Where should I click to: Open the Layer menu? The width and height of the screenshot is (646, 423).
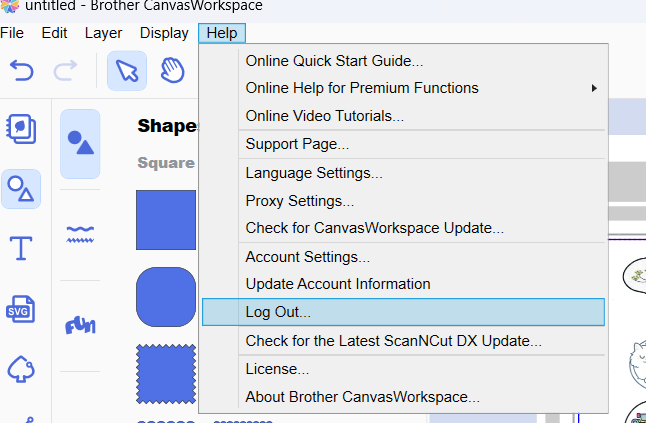103,33
